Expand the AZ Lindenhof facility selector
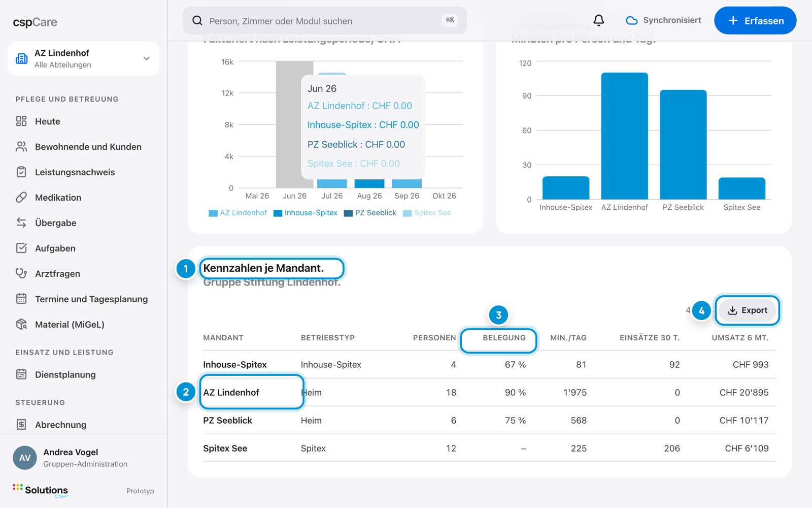The image size is (812, 508). [83, 58]
